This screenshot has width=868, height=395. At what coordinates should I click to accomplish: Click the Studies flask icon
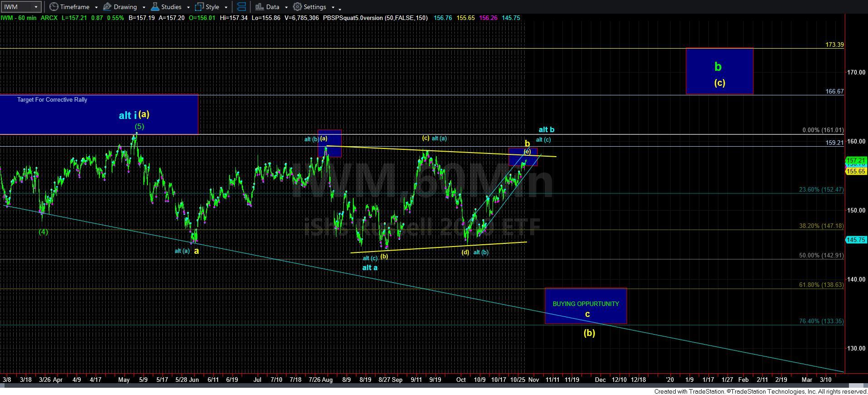click(155, 7)
